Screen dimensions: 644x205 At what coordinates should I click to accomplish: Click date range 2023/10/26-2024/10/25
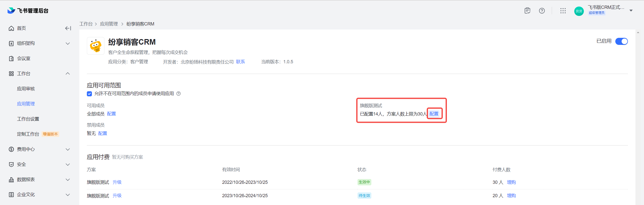[x=245, y=195]
